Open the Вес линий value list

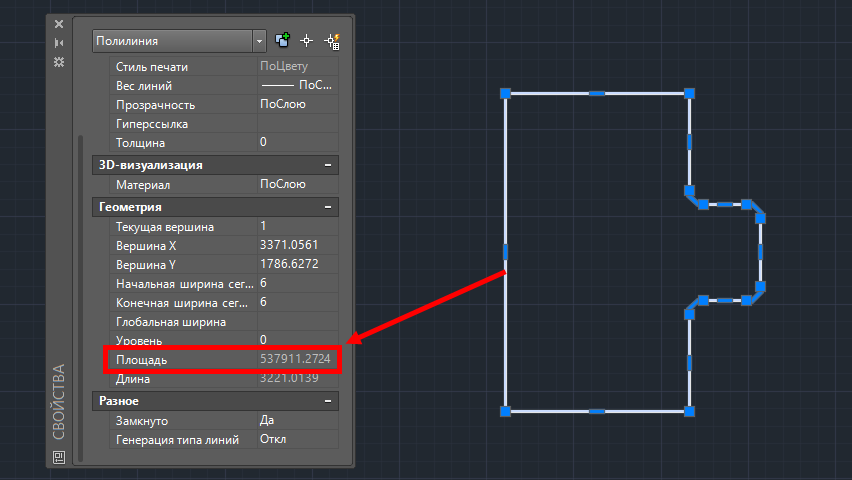point(297,86)
